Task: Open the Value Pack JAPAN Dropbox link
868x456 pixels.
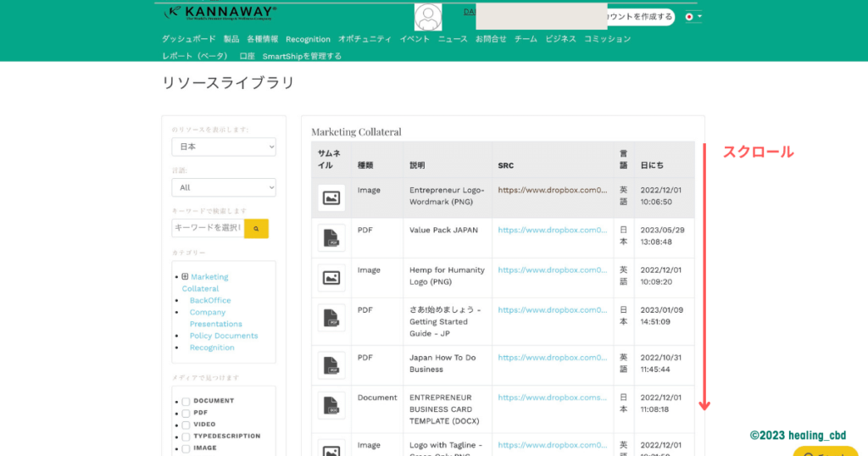Action: (x=553, y=230)
